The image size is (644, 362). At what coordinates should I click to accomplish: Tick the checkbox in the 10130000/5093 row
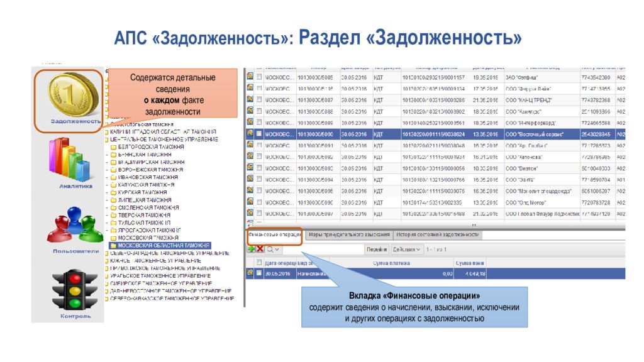[x=259, y=167]
